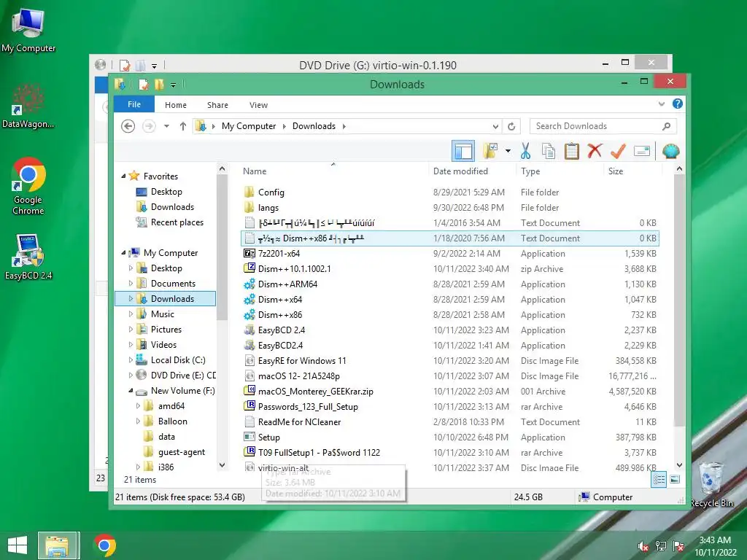747x560 pixels.
Task: Open the File tab
Action: 134,104
